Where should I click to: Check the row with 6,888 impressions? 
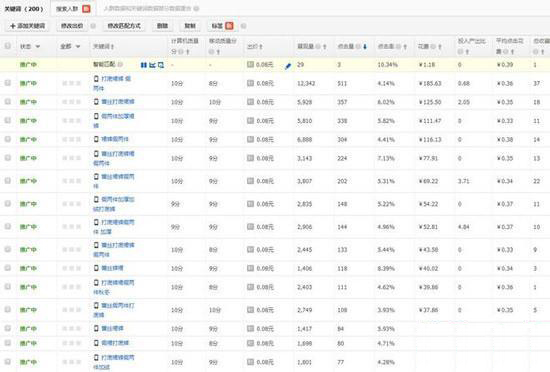pos(7,139)
